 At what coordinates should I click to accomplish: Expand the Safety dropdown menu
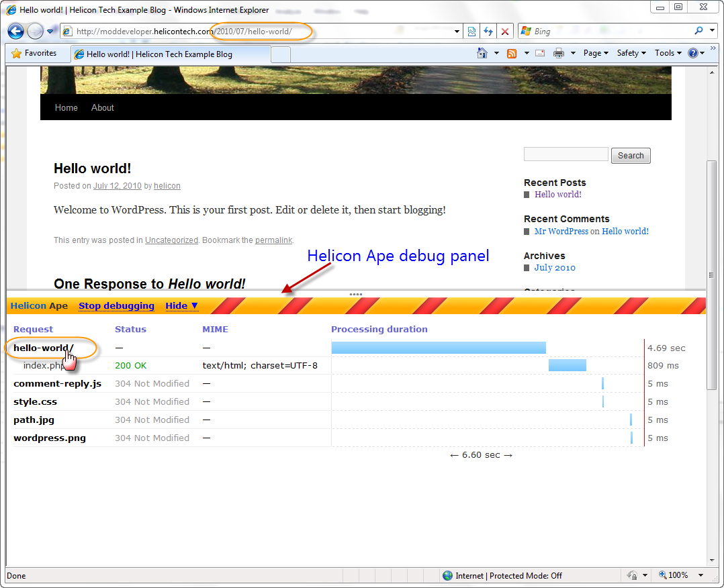(631, 53)
